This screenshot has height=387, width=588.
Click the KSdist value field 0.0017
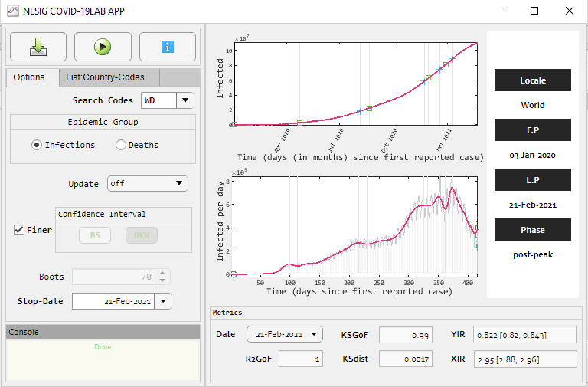tap(406, 359)
